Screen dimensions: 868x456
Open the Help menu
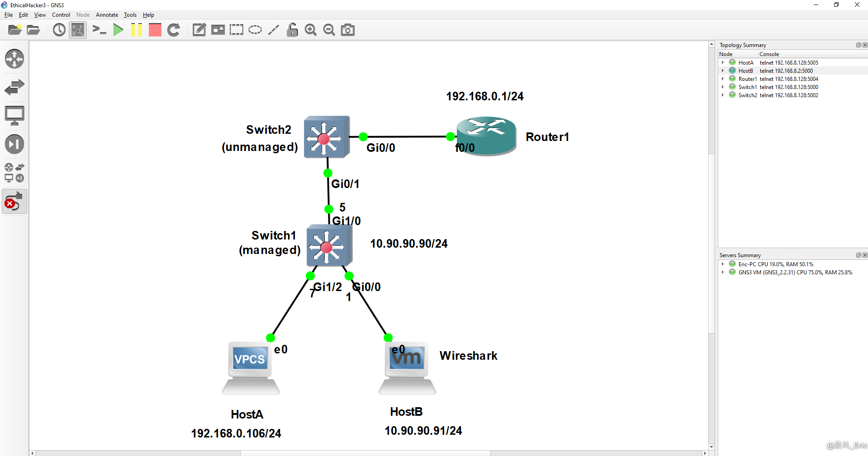(148, 15)
